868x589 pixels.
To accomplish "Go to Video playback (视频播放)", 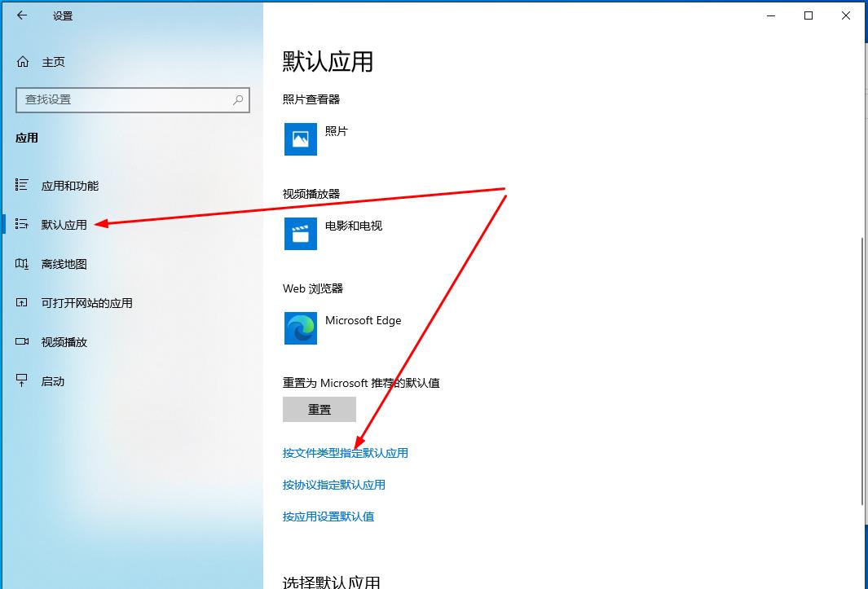I will click(x=64, y=342).
